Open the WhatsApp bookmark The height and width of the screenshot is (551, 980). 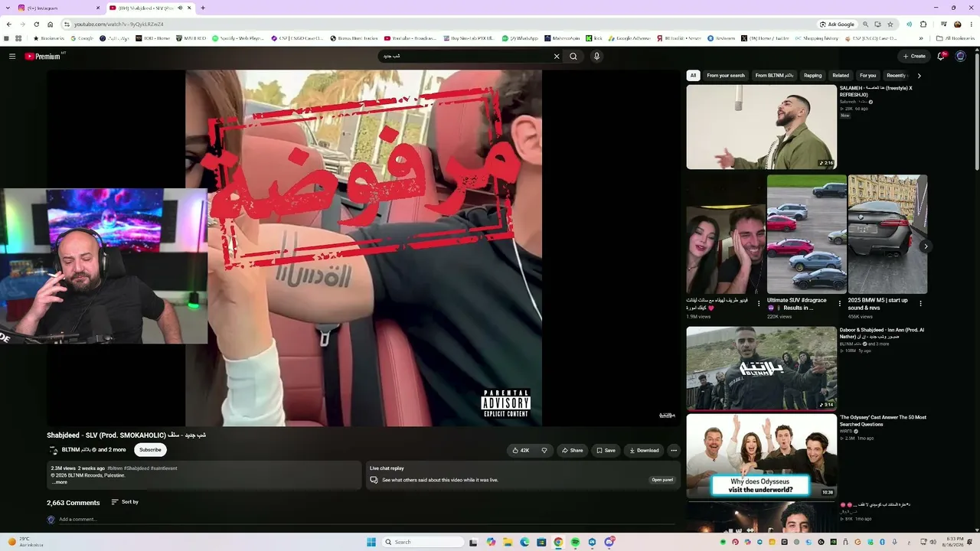(x=521, y=38)
